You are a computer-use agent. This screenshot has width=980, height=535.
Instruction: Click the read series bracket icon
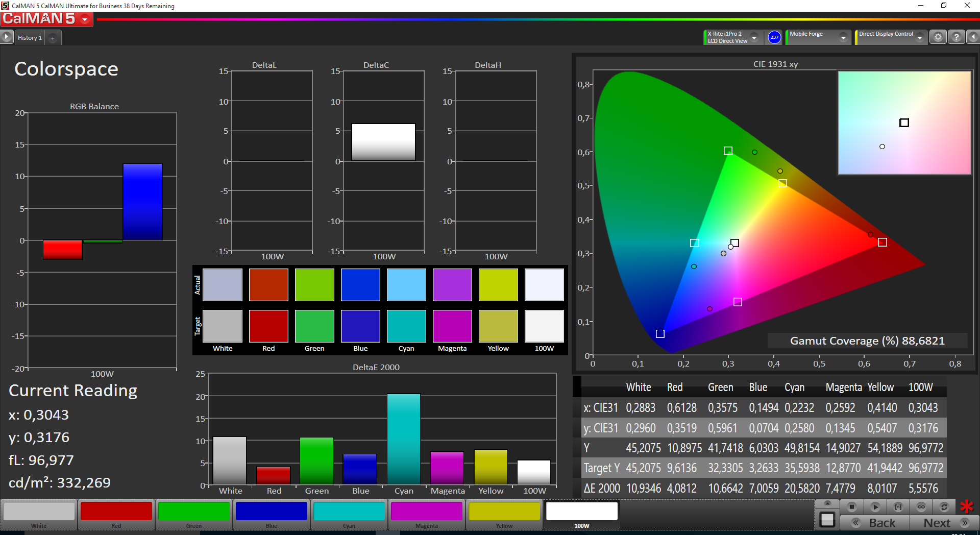[898, 507]
